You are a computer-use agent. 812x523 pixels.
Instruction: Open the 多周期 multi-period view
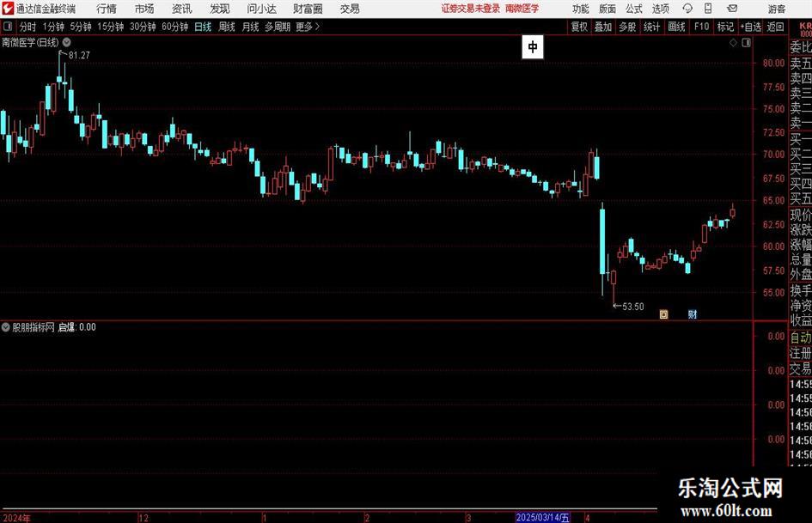coord(278,27)
